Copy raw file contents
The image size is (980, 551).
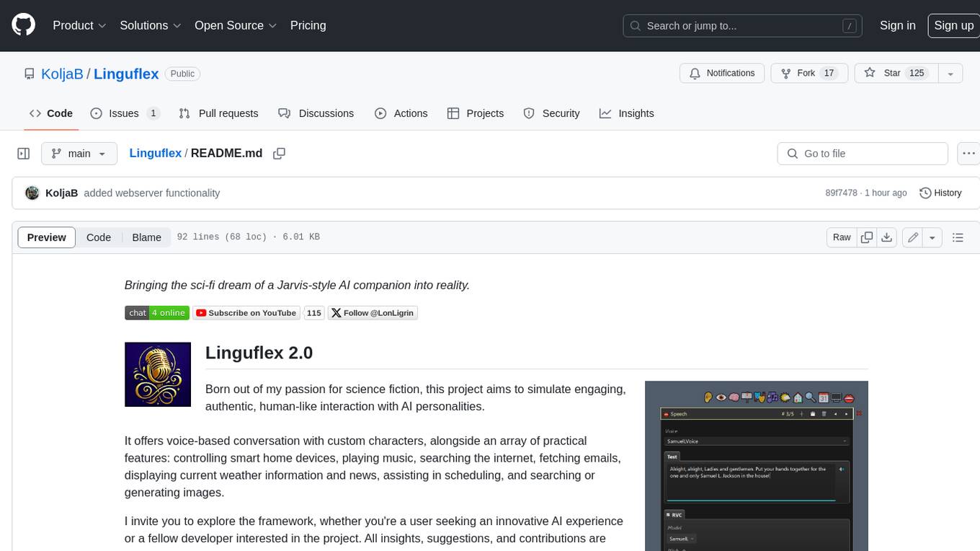tap(867, 237)
